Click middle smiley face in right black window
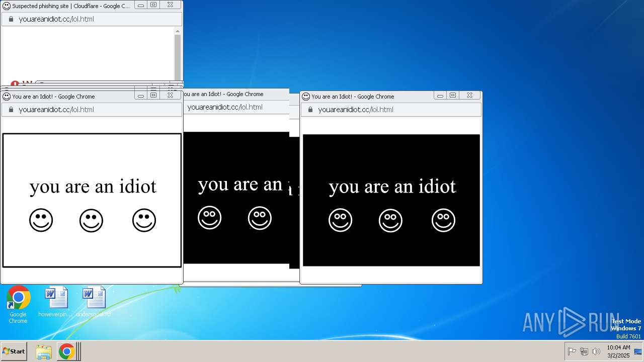Image resolution: width=644 pixels, height=362 pixels. pyautogui.click(x=390, y=220)
